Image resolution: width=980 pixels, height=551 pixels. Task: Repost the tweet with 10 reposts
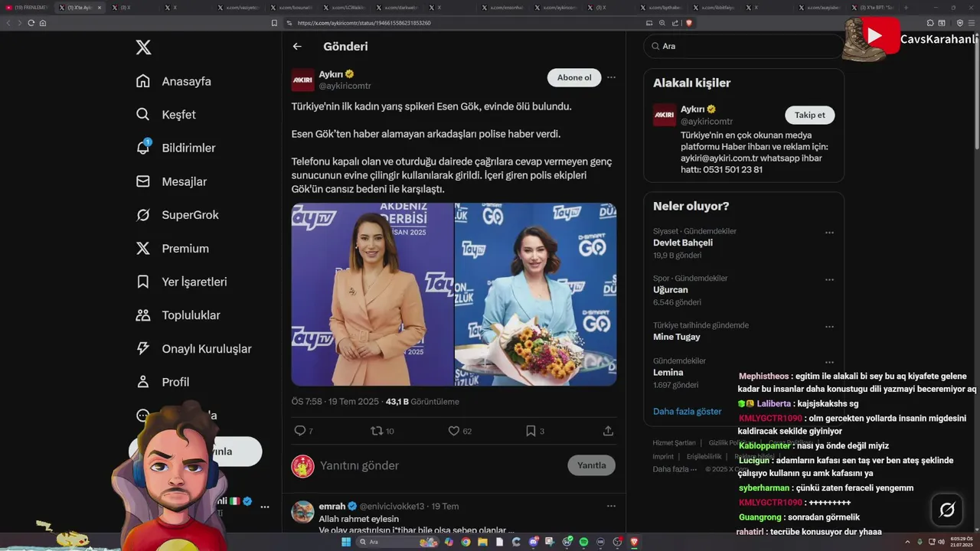pos(377,431)
